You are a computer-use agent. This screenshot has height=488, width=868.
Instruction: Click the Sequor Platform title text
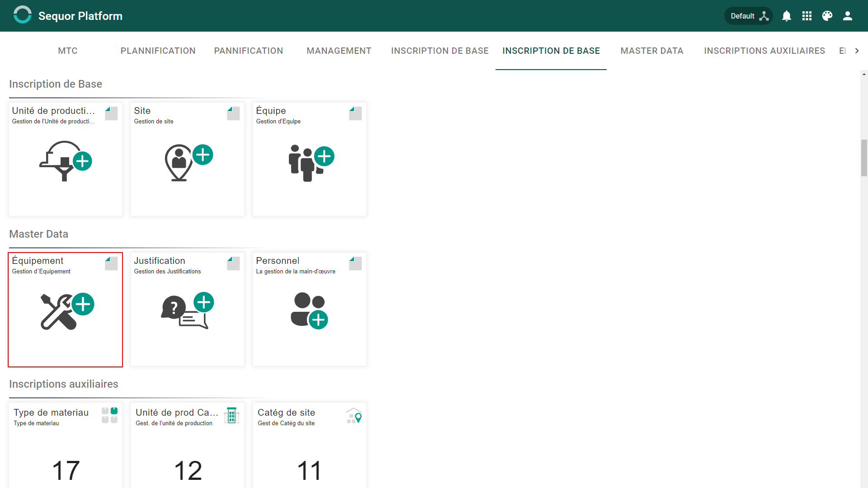(80, 16)
